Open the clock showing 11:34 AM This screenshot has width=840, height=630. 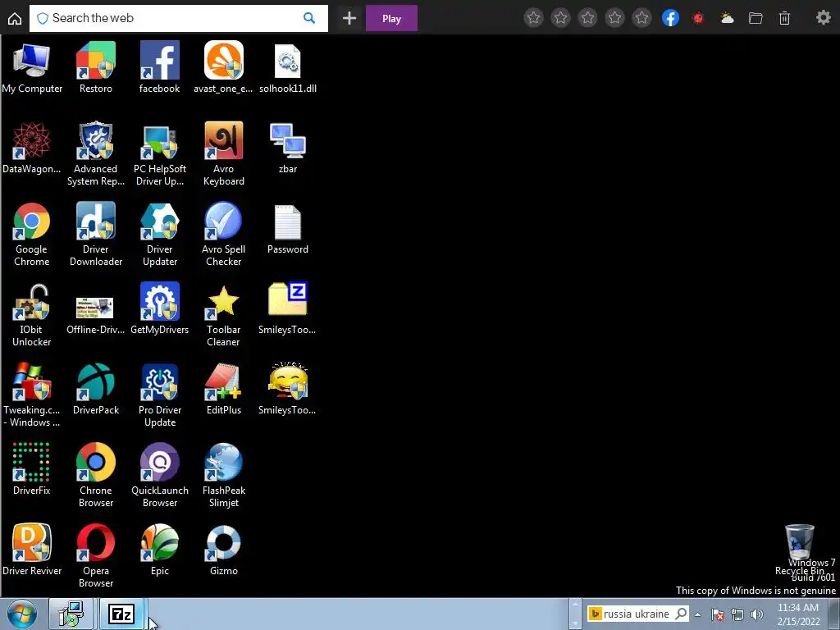coord(797,614)
